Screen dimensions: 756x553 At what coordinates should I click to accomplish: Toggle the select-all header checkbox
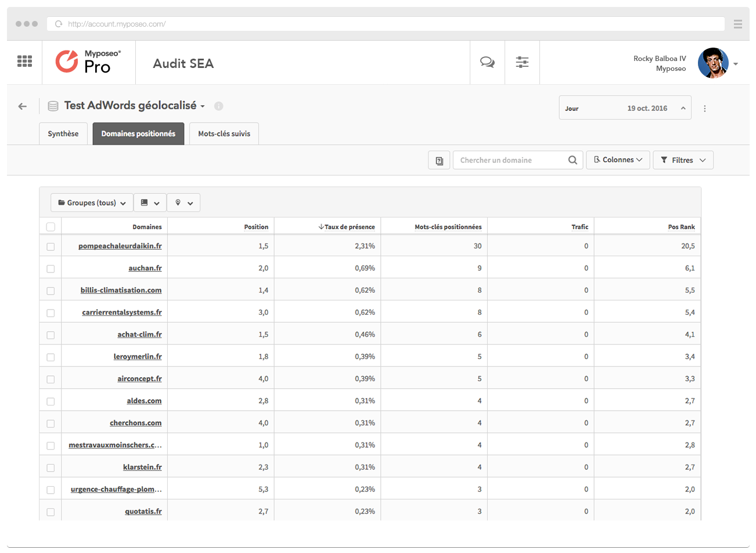tap(51, 227)
